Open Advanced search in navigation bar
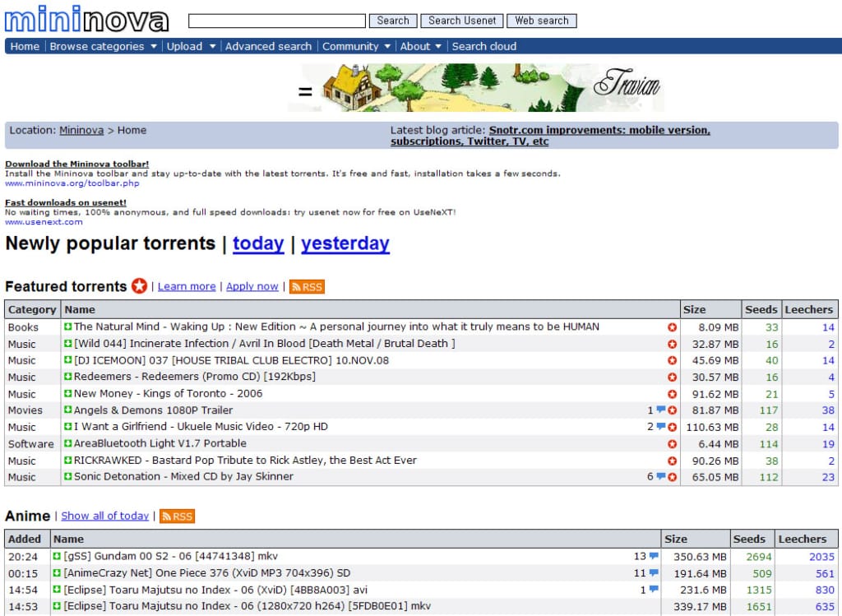The width and height of the screenshot is (842, 616). (269, 46)
